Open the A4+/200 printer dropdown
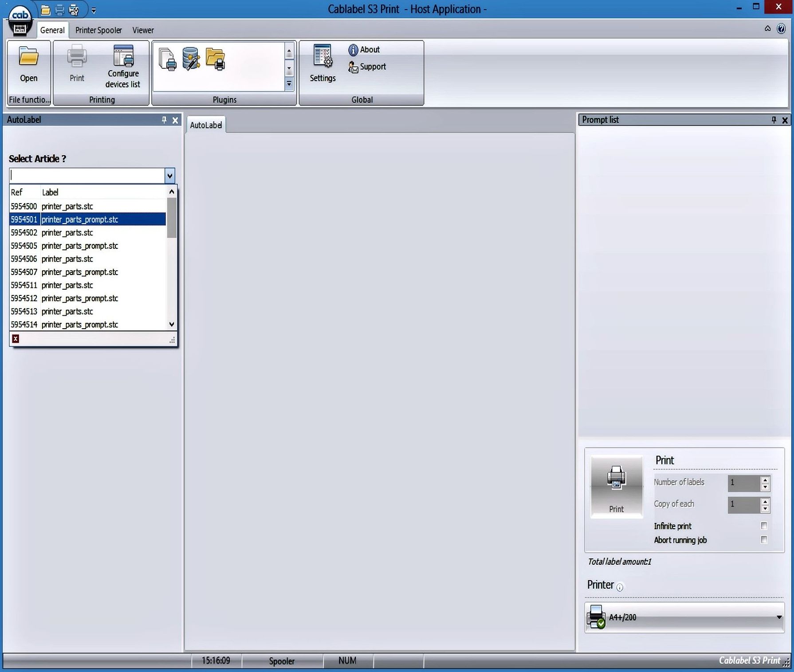This screenshot has width=794, height=672. [x=779, y=617]
